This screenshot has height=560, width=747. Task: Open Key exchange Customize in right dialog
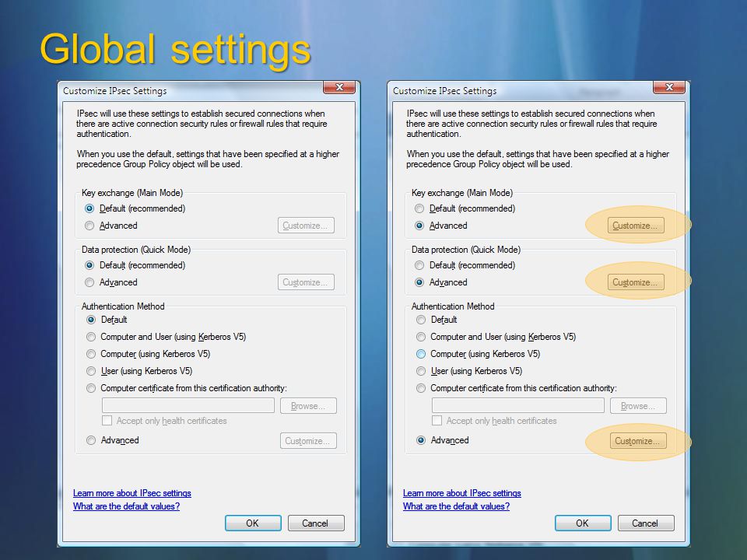tap(636, 226)
